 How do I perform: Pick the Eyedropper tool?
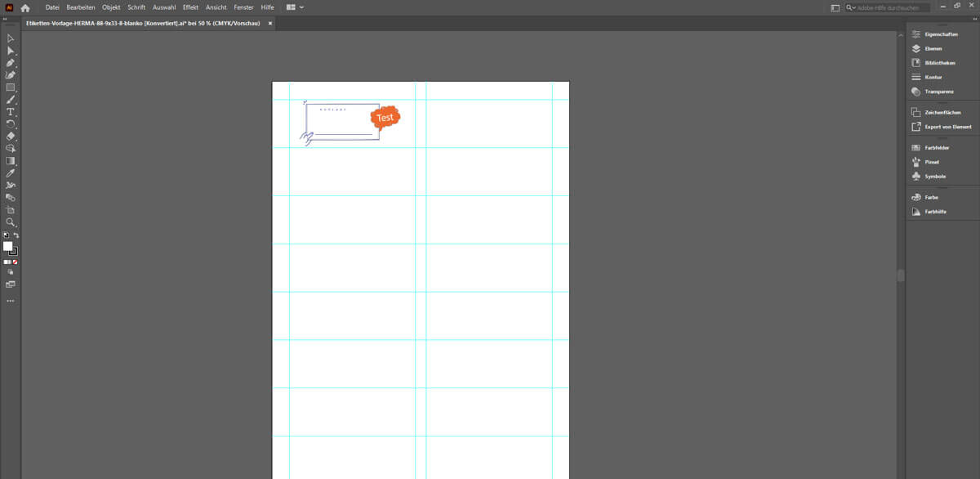11,173
